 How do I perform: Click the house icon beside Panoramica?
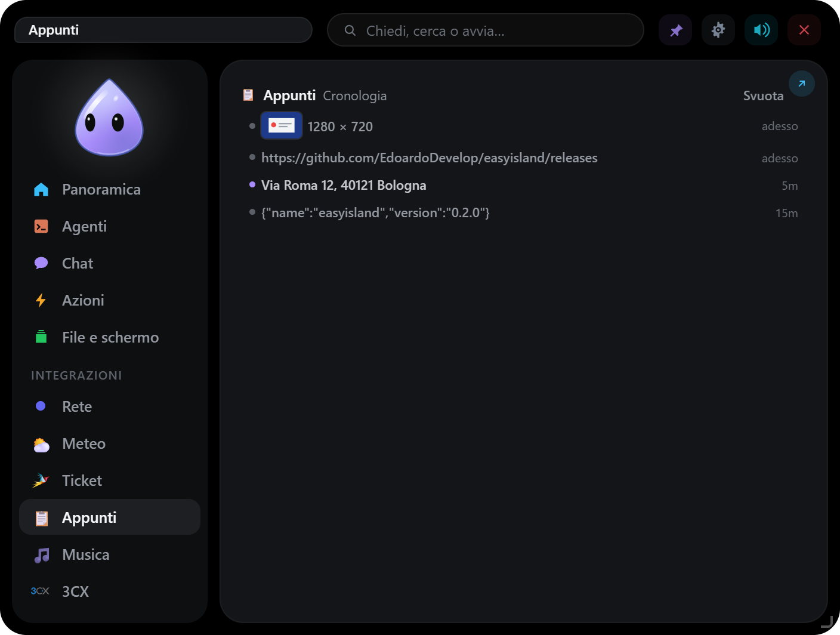point(41,189)
